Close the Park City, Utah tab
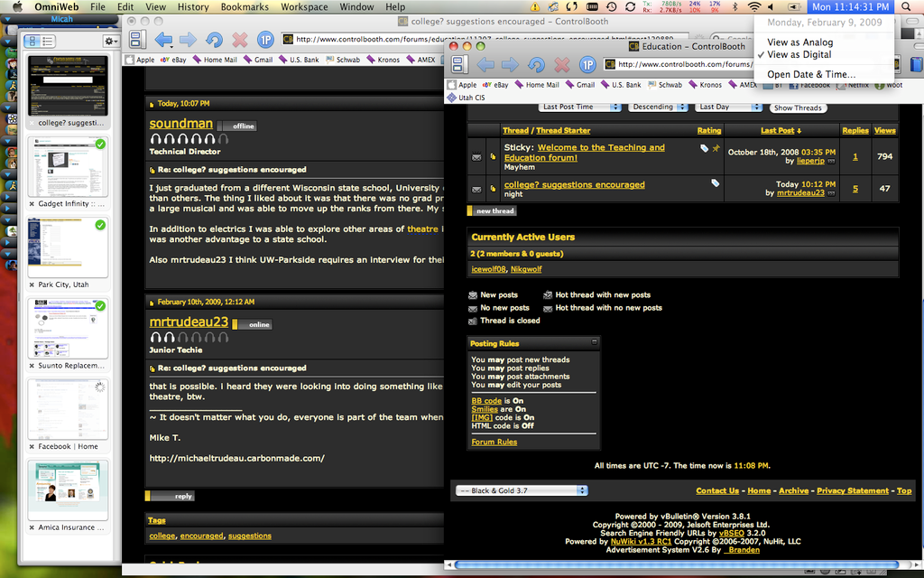The height and width of the screenshot is (578, 924). [32, 284]
